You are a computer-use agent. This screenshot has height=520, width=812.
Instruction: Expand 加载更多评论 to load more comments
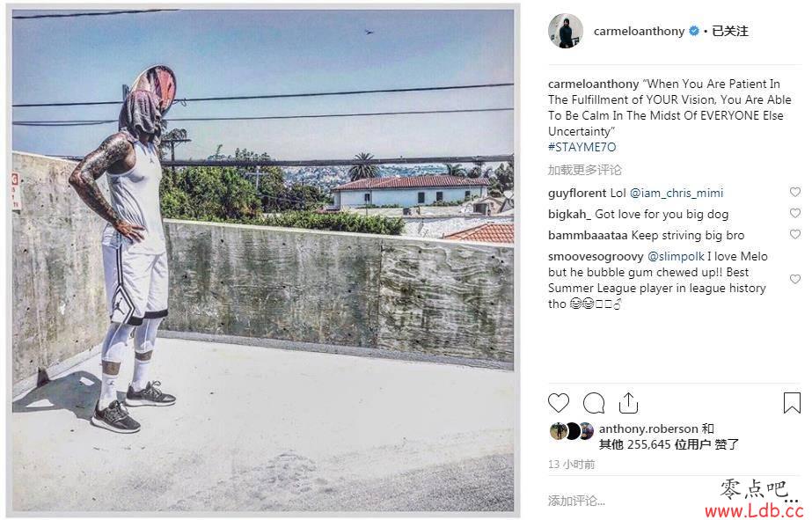(585, 170)
